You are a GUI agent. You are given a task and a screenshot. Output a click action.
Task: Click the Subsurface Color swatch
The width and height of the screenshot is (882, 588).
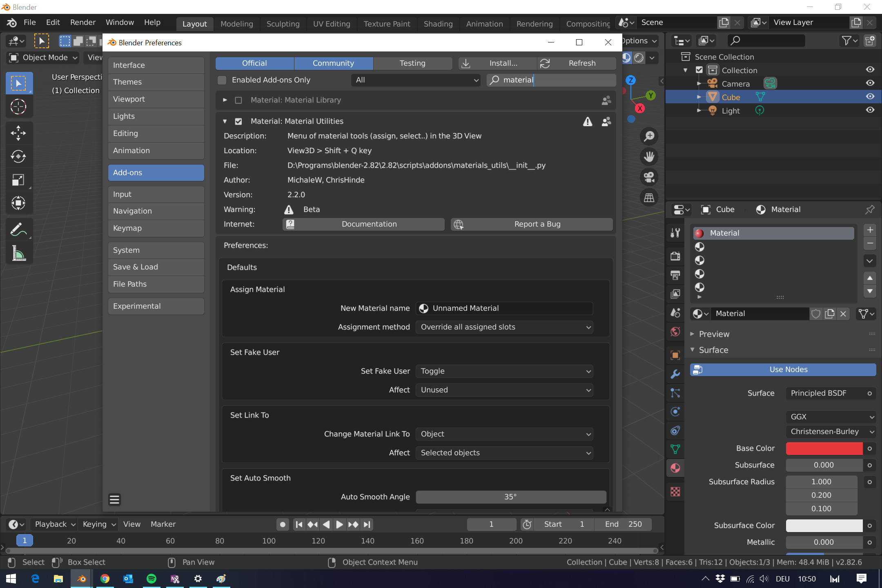pos(824,526)
